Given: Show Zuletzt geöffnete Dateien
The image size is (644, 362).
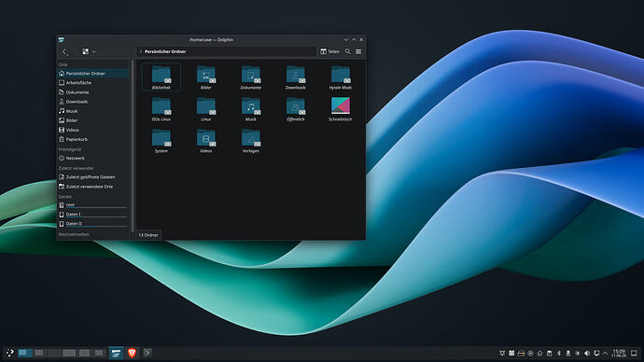Looking at the screenshot, I should (93, 177).
